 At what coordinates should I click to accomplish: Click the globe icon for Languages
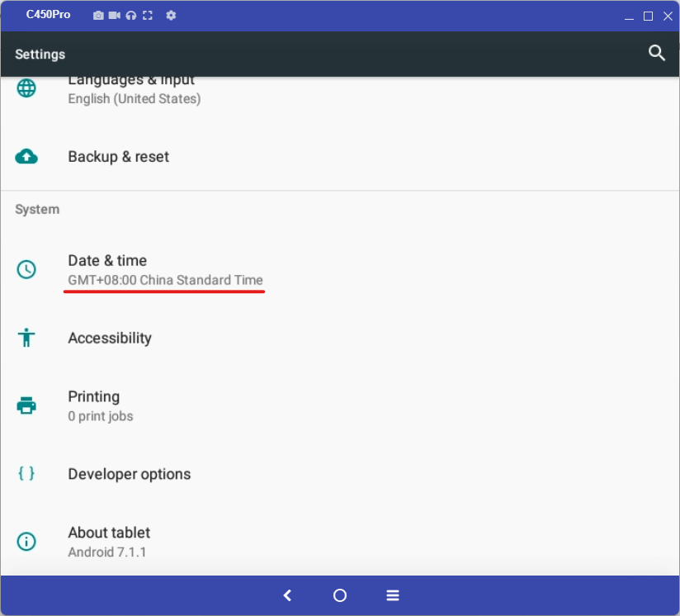(x=26, y=88)
